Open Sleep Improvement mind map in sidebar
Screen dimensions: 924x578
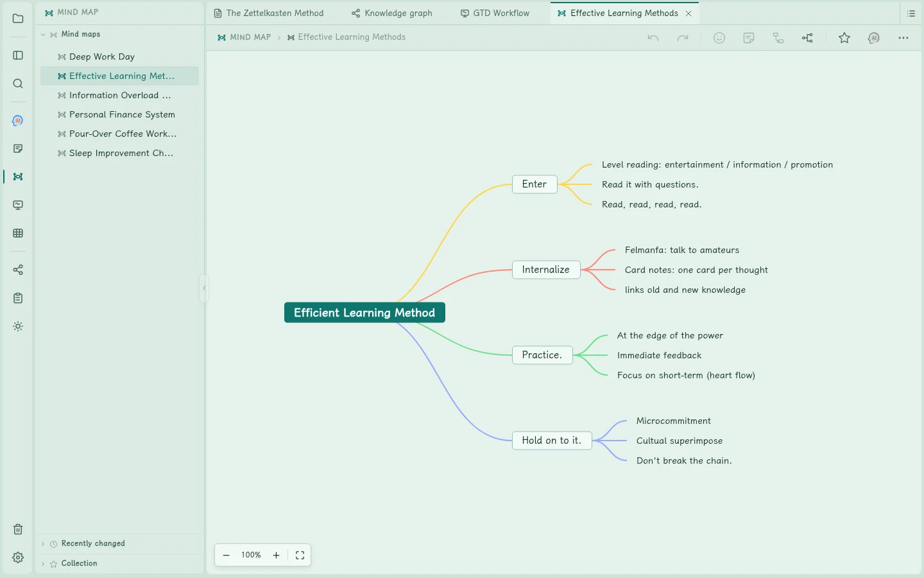pyautogui.click(x=119, y=153)
